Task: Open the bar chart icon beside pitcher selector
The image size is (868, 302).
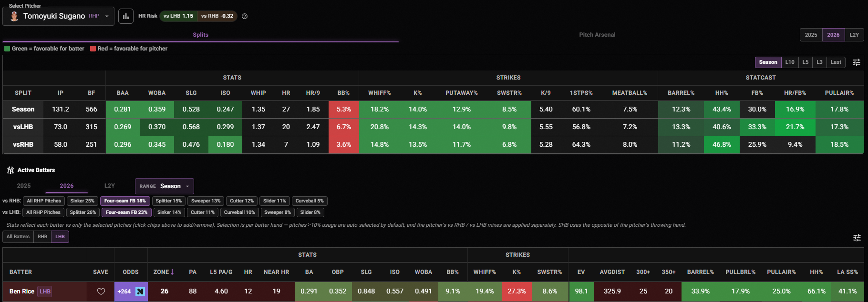Action: pos(126,16)
